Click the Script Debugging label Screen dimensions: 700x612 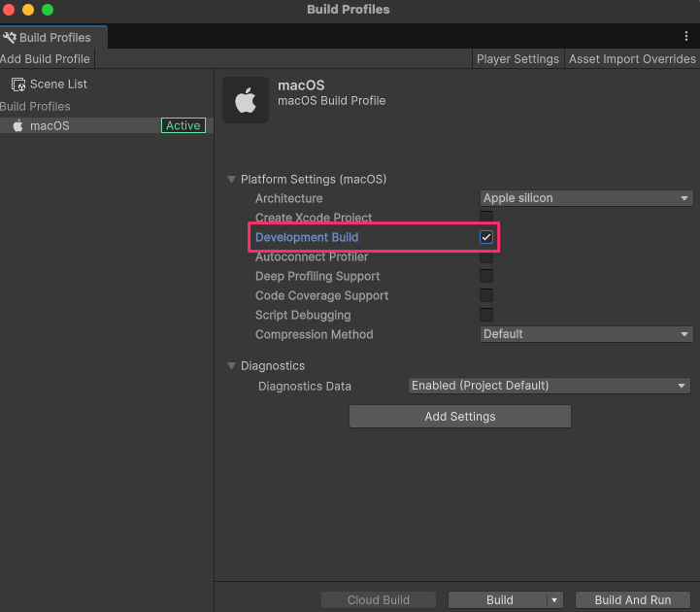coord(303,316)
